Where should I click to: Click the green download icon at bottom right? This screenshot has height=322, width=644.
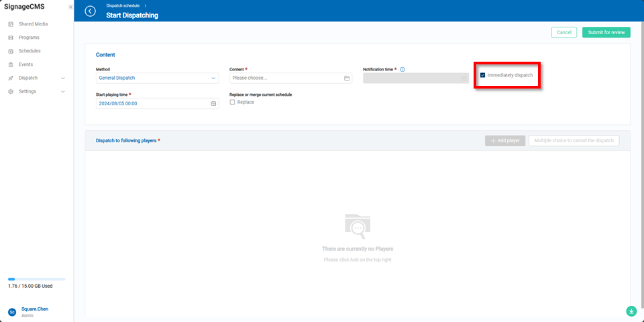(631, 311)
